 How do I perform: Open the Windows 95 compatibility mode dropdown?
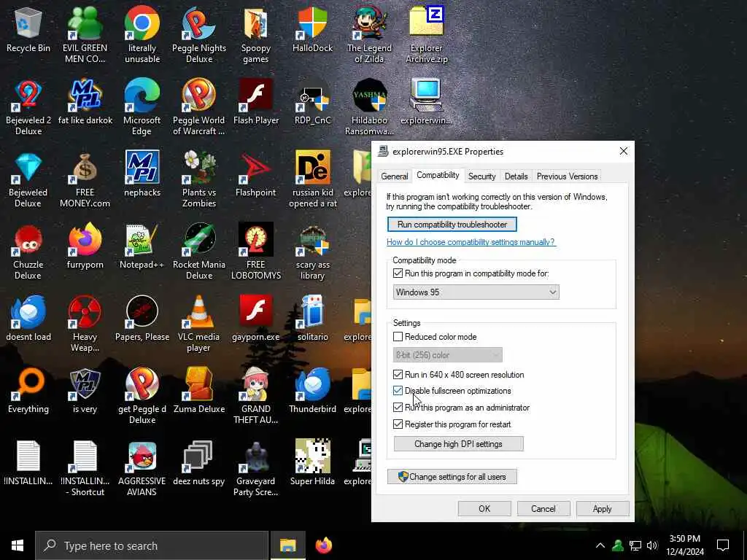click(476, 292)
